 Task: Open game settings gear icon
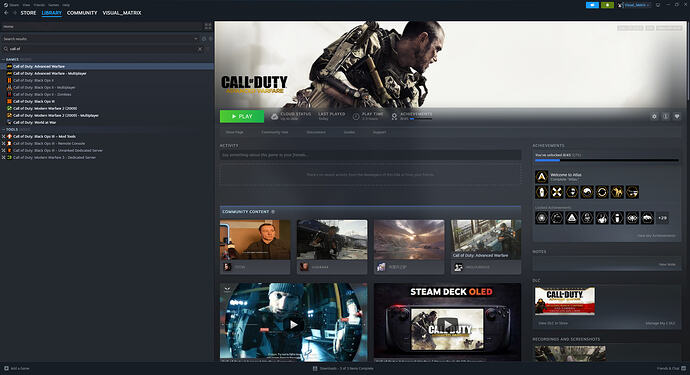[x=654, y=116]
